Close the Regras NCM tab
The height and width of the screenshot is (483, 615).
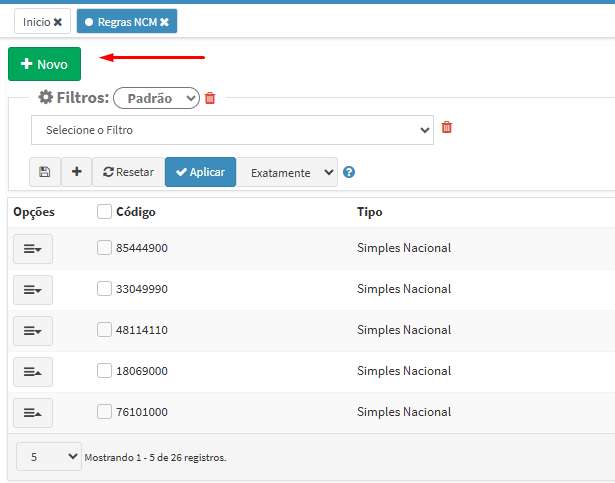click(x=165, y=22)
